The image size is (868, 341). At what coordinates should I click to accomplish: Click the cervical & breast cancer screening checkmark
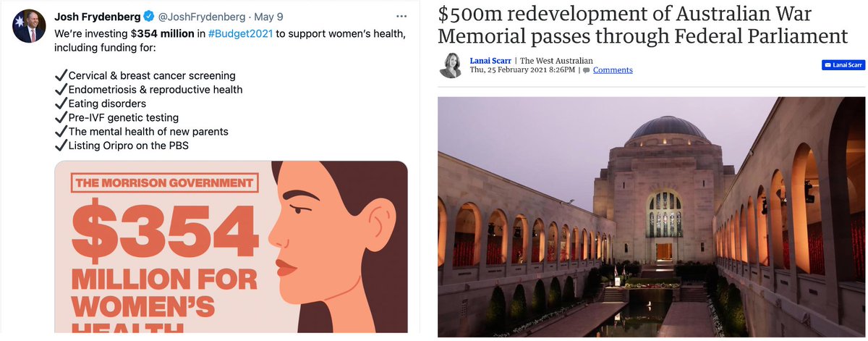tap(61, 75)
